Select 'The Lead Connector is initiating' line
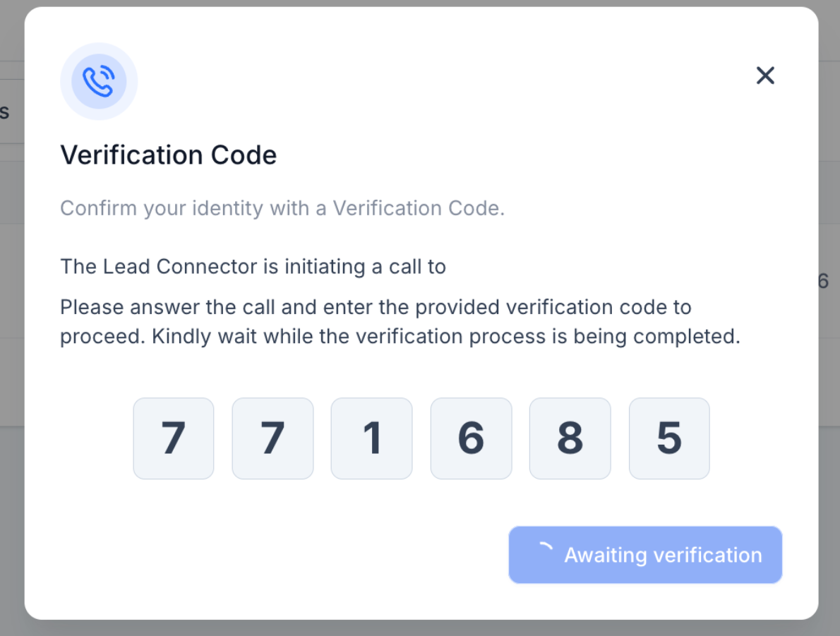840x636 pixels. pyautogui.click(x=253, y=266)
